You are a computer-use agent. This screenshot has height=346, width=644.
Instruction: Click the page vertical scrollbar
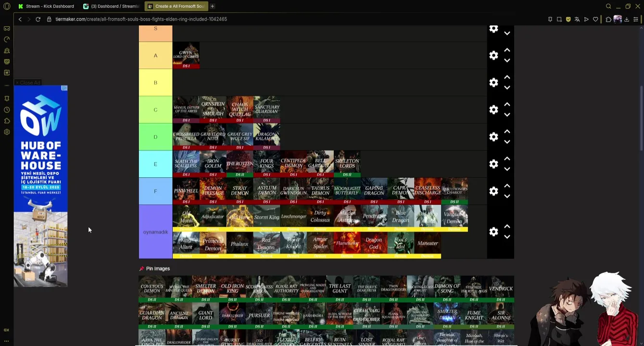(x=642, y=118)
